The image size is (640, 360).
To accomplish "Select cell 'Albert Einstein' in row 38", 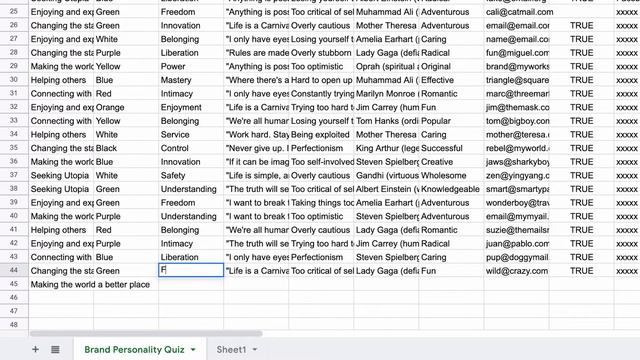I will coord(386,189).
